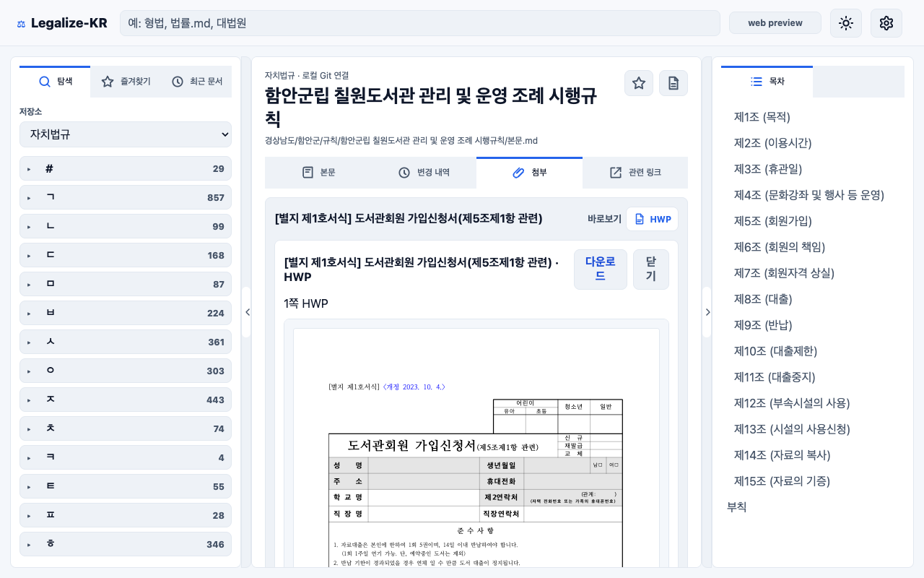Image resolution: width=924 pixels, height=578 pixels.
Task: Jump to 제7조 (회원자격 상실)
Action: (x=784, y=273)
